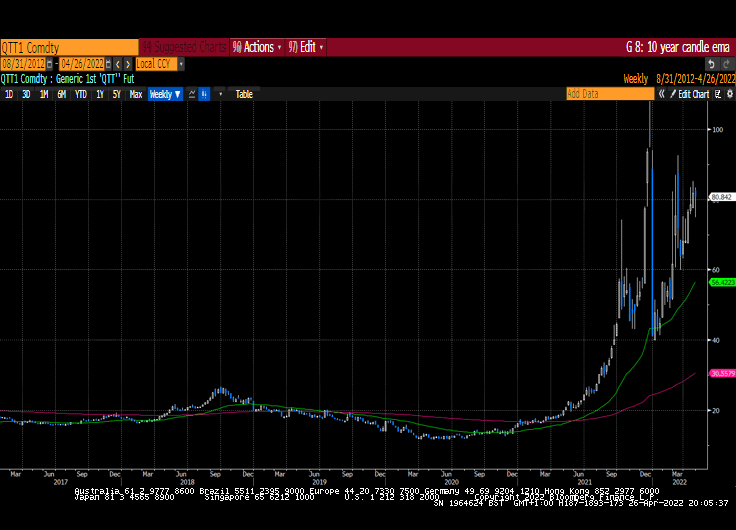The image size is (736, 530).
Task: Click the last price label 80.842
Action: tap(722, 197)
